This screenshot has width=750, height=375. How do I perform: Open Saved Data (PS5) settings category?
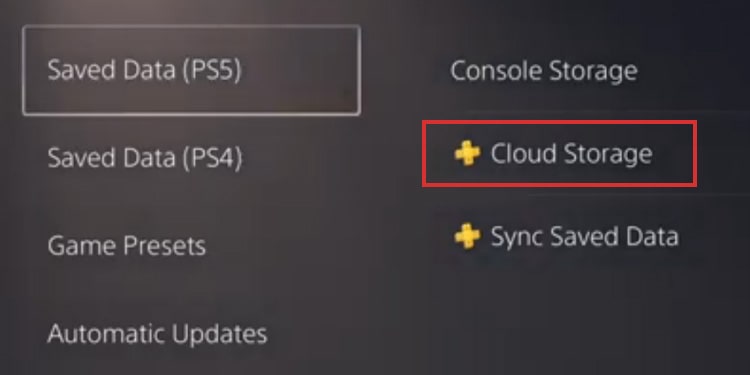tap(191, 70)
